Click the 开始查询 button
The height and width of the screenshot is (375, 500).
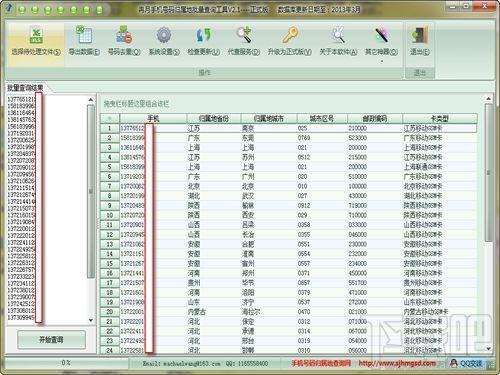(x=51, y=340)
